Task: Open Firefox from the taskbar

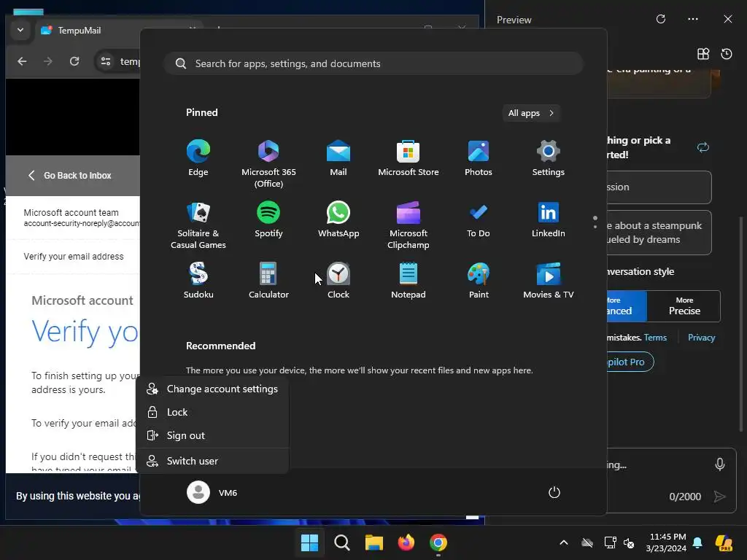Action: (406, 542)
